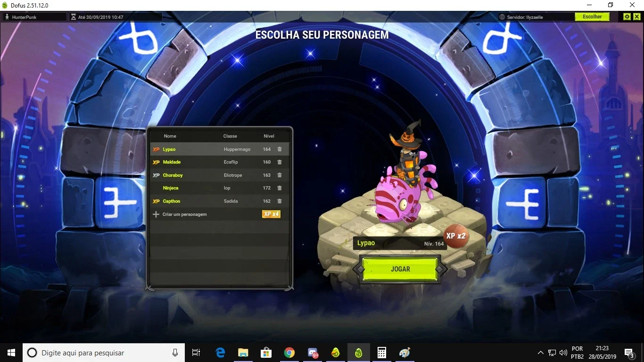Click the XP bonus icon beside Maldade

coord(156,162)
